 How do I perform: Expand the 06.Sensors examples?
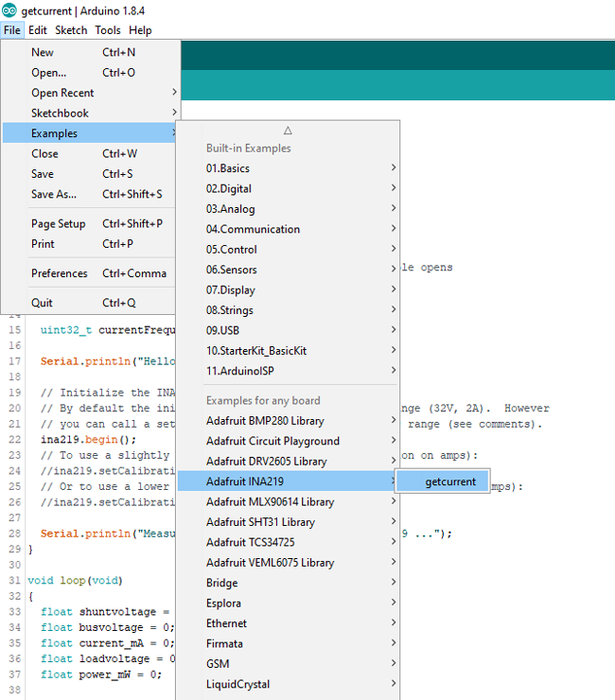tap(288, 270)
